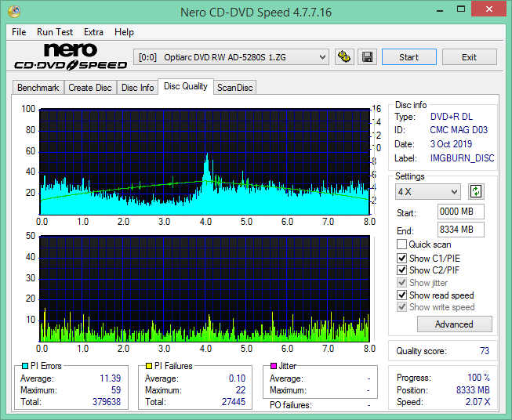Open the File menu
This screenshot has width=512, height=420.
pyautogui.click(x=19, y=32)
